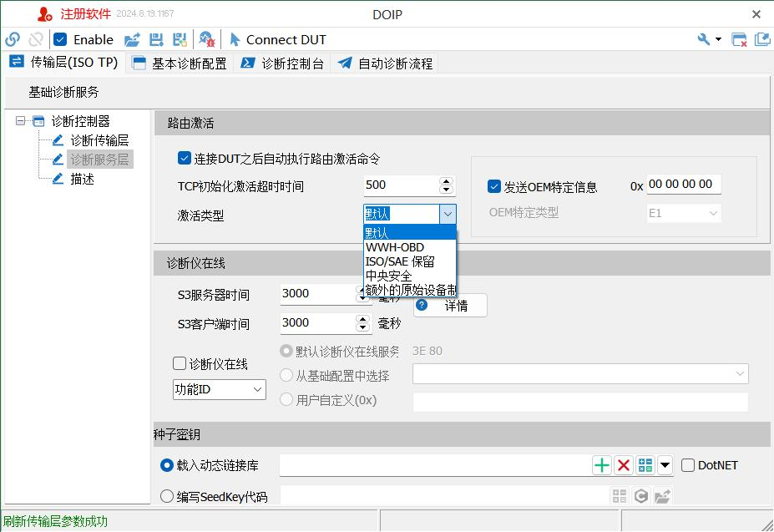Click the link/connect chain icon in toolbar
Viewport: 774px width, 532px height.
tap(13, 39)
